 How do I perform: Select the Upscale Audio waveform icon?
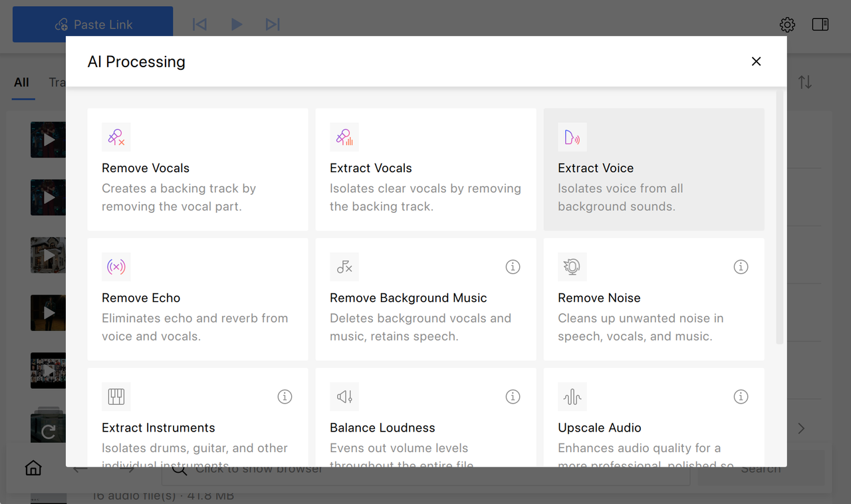[572, 396]
